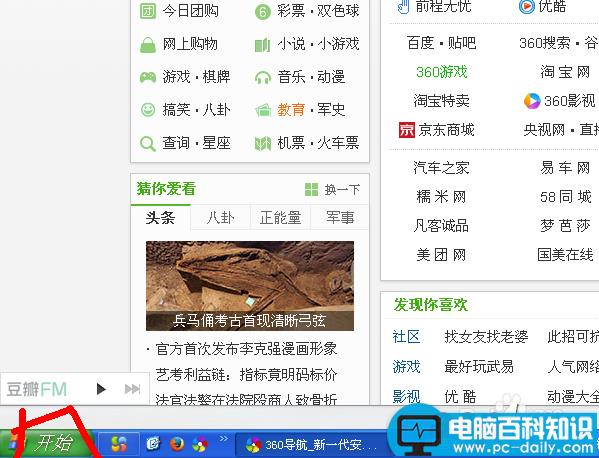Click the 换一下 refresh grid icon
Viewport: 599px width, 458px height.
(x=311, y=189)
